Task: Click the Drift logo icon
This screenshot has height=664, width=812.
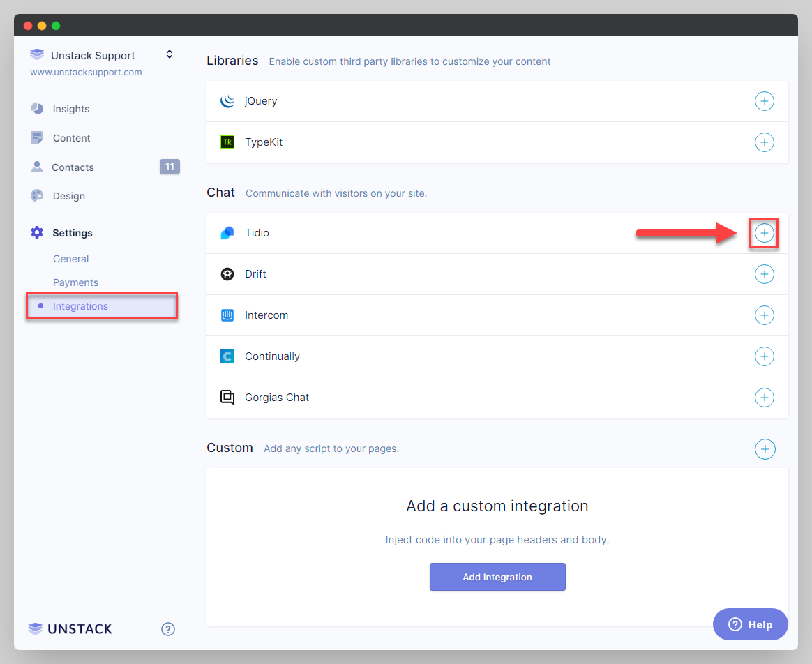Action: point(227,273)
